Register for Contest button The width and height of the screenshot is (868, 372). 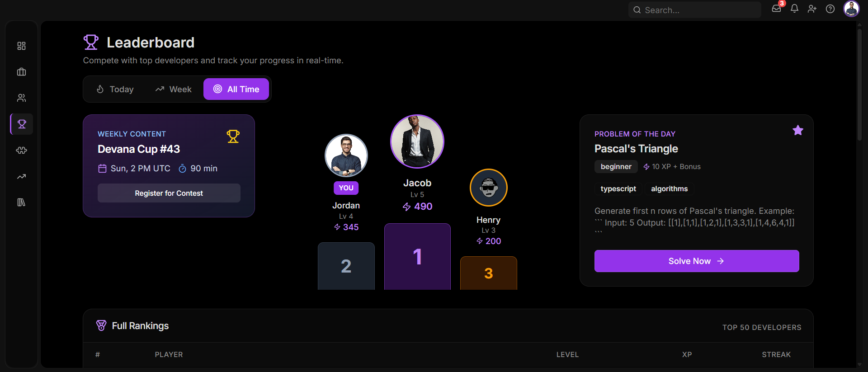(x=169, y=193)
